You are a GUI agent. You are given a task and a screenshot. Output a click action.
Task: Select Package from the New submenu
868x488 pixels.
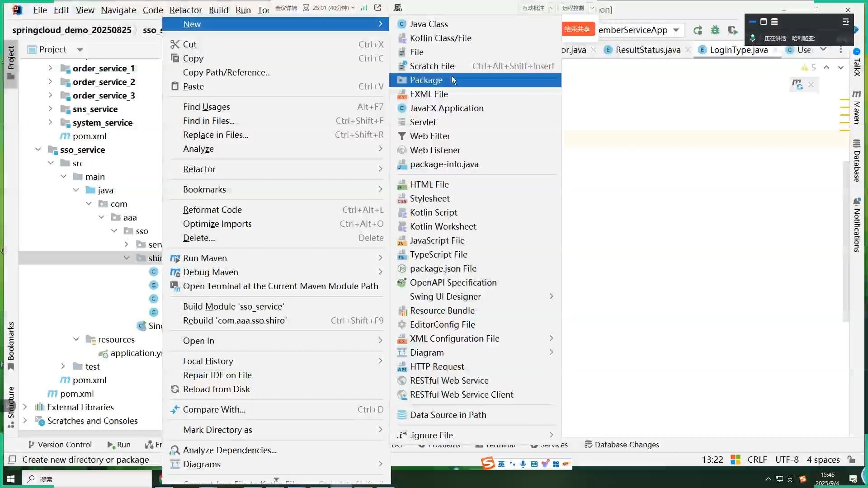426,80
